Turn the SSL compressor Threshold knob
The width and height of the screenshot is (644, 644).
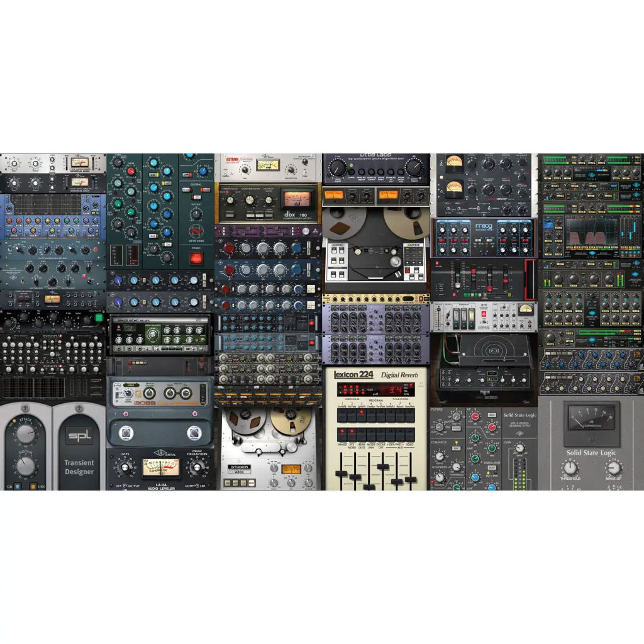tap(570, 468)
